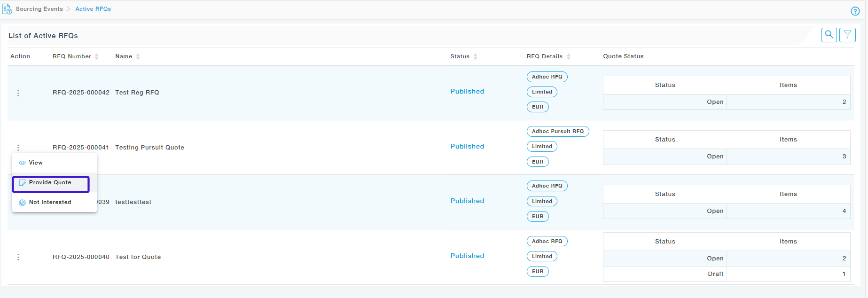This screenshot has height=298, width=868.
Task: Click the Adhoc Pursuit RFQ tag
Action: point(558,132)
